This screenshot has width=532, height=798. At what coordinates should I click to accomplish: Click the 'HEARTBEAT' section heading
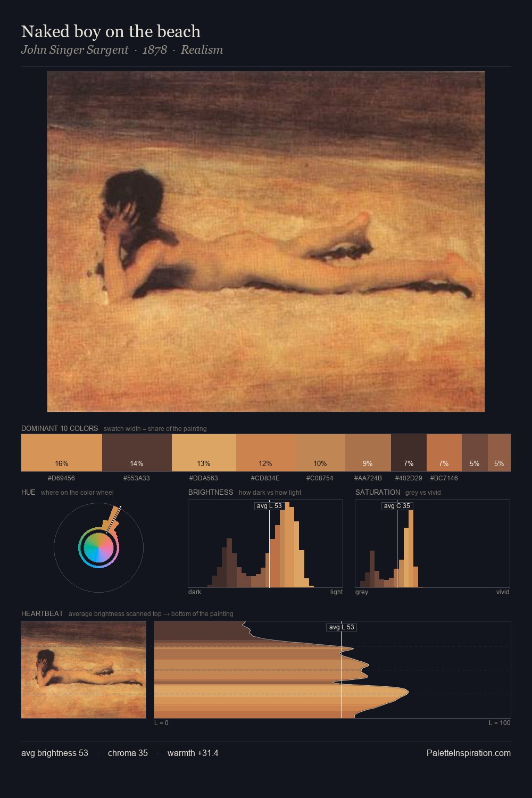42,613
